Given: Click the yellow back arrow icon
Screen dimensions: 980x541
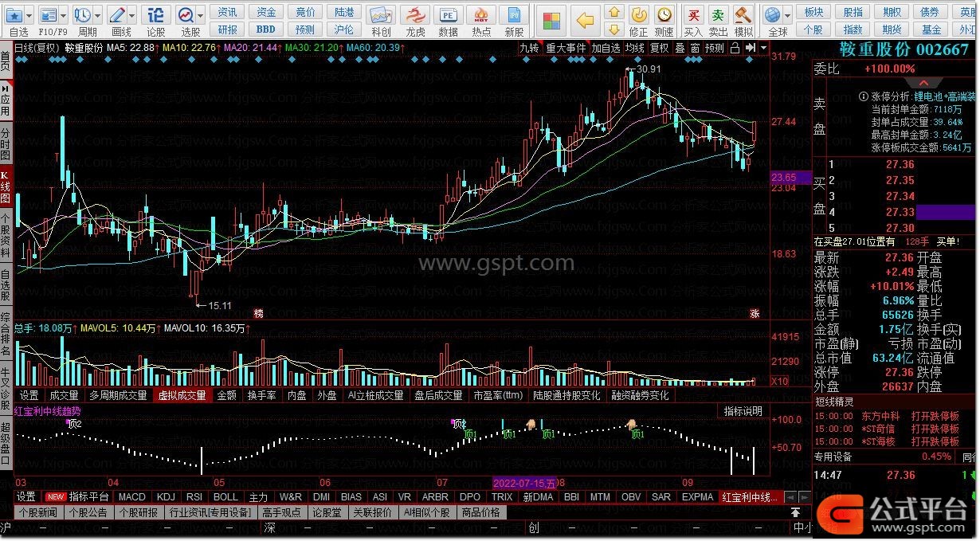Looking at the screenshot, I should tap(586, 20).
